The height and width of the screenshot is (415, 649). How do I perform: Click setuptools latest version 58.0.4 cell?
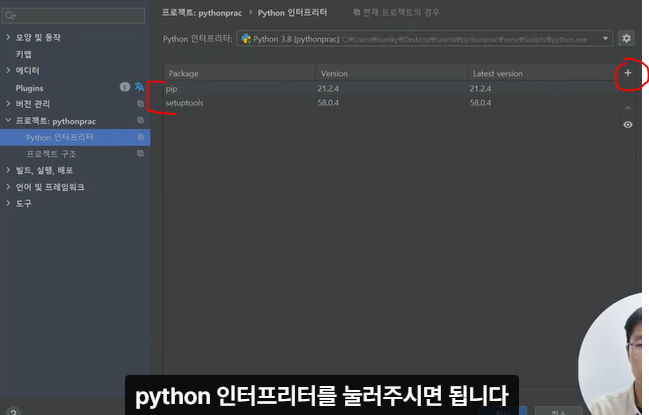point(480,103)
